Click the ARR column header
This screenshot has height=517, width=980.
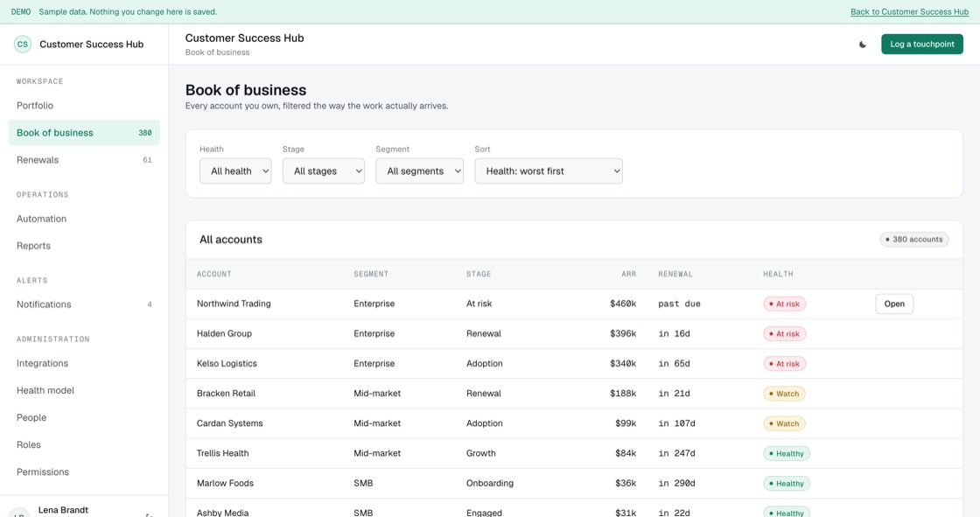pyautogui.click(x=629, y=275)
